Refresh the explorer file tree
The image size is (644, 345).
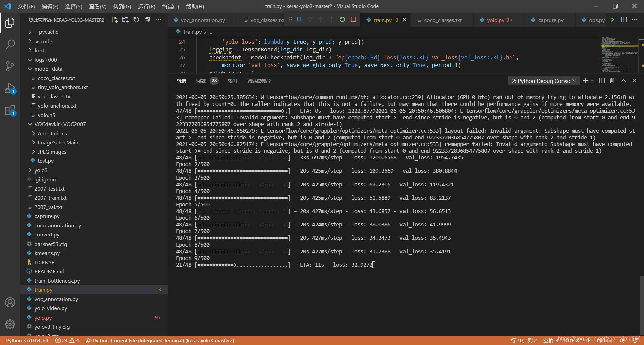pos(136,20)
